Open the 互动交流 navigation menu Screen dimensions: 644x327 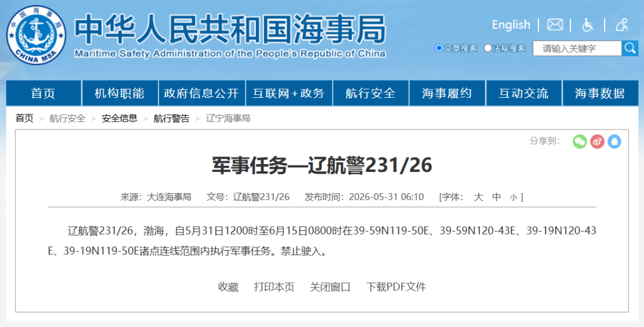524,93
